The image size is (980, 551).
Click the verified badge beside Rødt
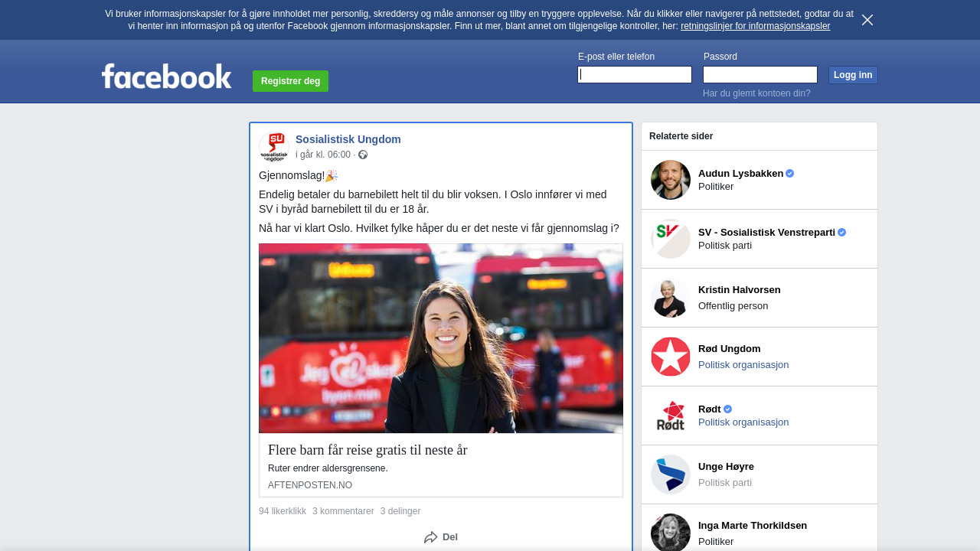pos(728,409)
